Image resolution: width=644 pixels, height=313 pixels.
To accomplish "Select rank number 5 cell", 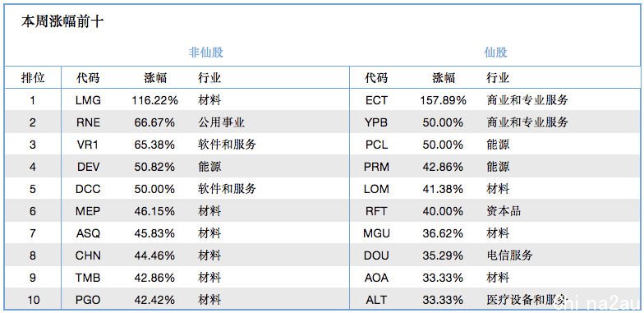I will [33, 189].
